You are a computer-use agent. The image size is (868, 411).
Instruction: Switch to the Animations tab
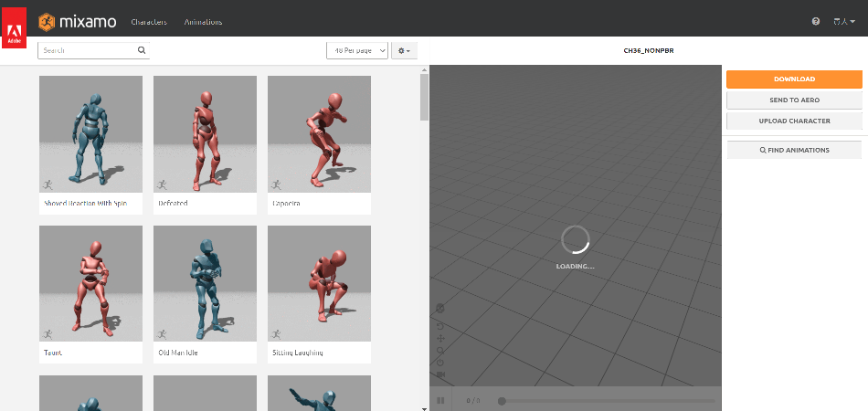tap(203, 22)
